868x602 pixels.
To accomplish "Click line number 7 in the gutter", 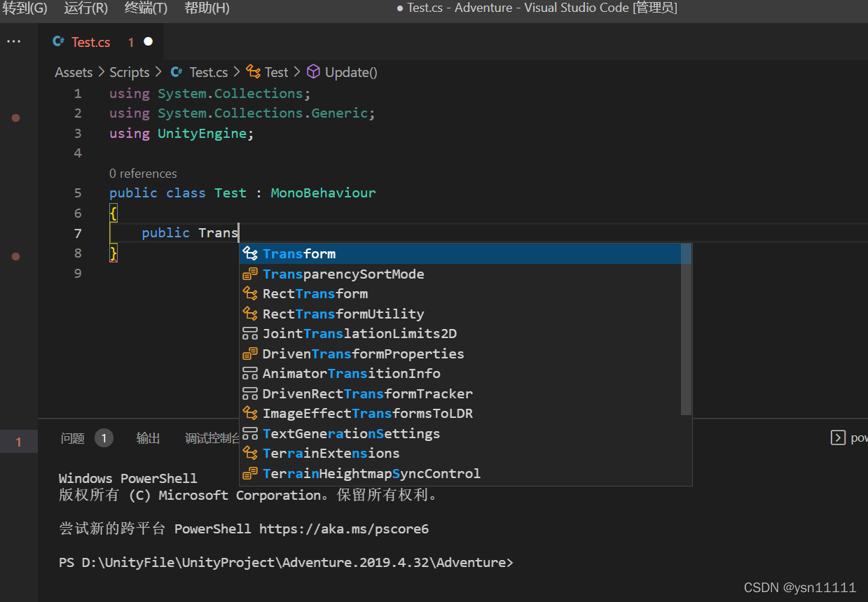I will click(77, 233).
